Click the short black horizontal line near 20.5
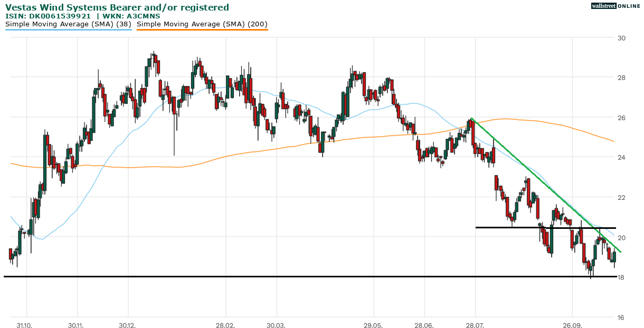644x328 pixels. coord(507,228)
